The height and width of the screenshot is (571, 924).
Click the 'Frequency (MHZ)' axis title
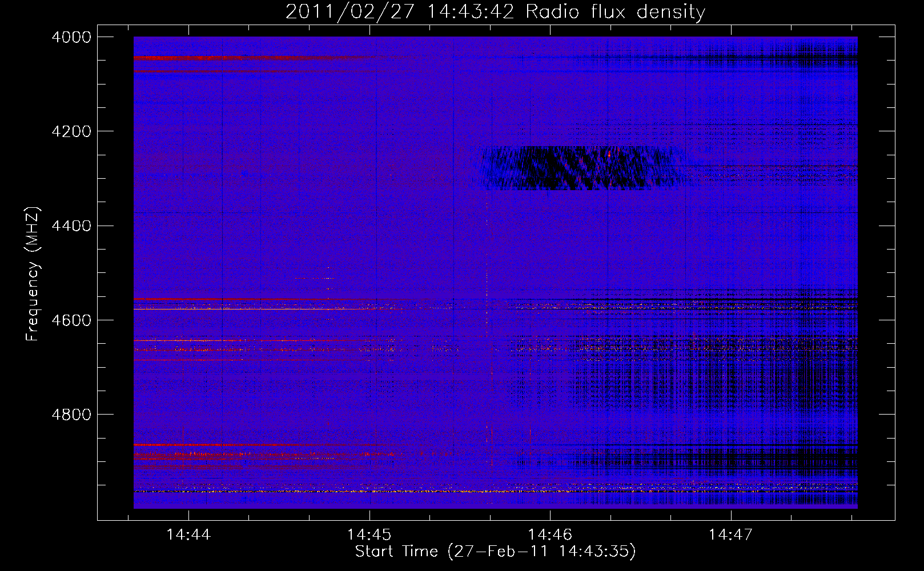33,274
